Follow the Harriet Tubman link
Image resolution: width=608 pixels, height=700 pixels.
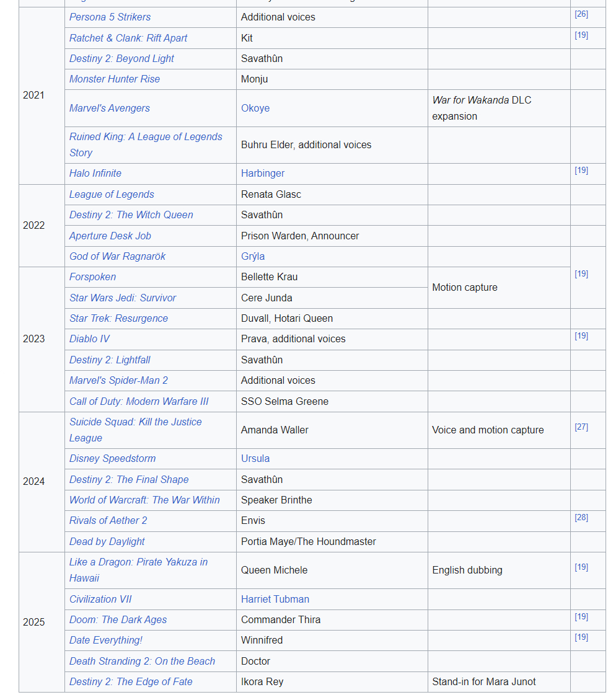tap(275, 599)
